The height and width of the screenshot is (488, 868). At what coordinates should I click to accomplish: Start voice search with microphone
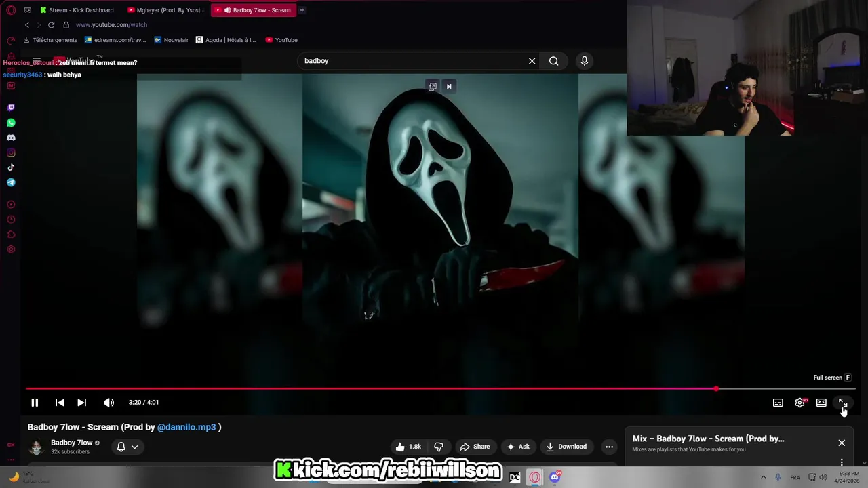click(585, 61)
